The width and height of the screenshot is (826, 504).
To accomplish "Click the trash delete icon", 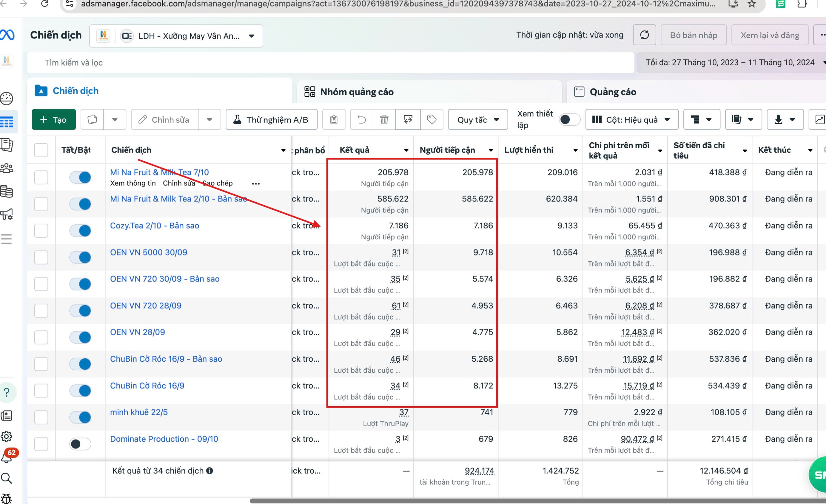I will click(384, 119).
